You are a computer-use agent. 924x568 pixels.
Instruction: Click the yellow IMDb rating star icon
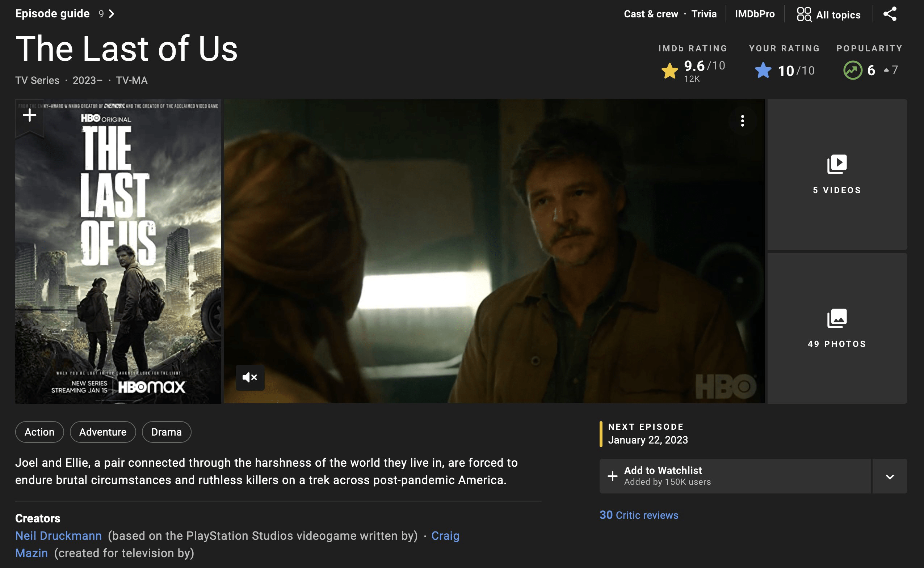click(x=669, y=69)
